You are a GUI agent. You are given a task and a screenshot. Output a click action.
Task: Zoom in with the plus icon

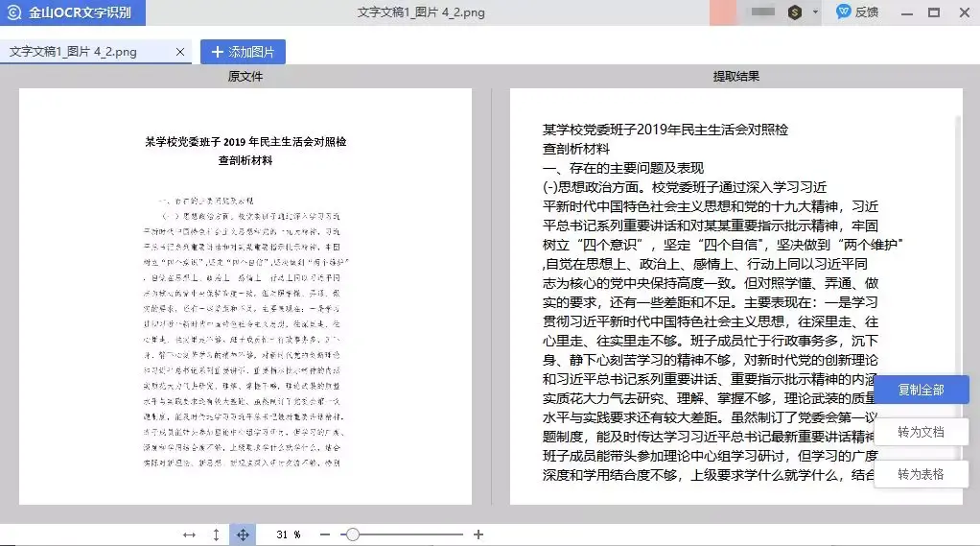point(478,534)
